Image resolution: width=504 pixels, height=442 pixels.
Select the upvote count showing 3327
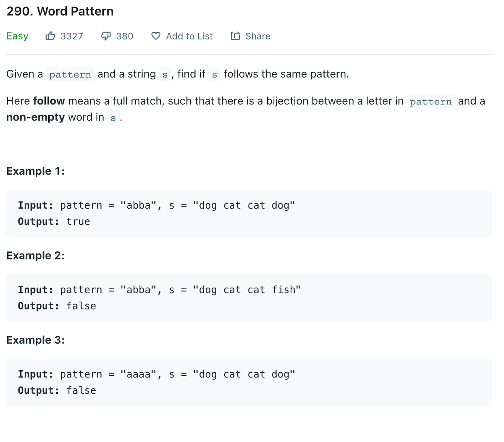coord(71,36)
